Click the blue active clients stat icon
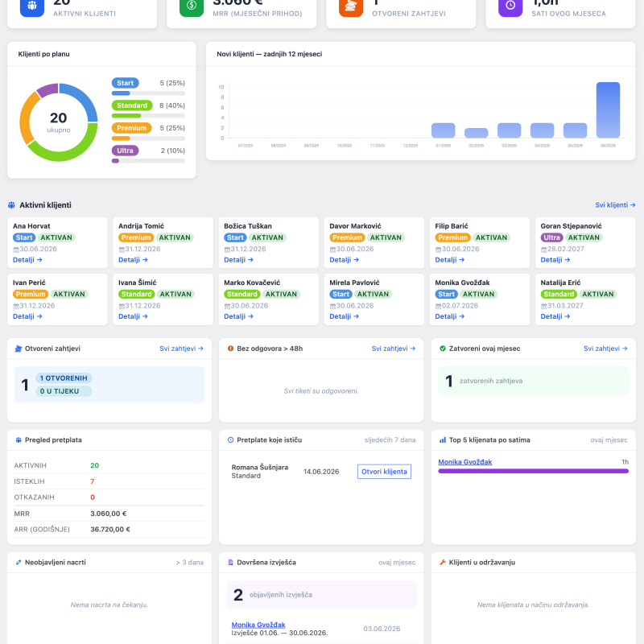 click(32, 6)
